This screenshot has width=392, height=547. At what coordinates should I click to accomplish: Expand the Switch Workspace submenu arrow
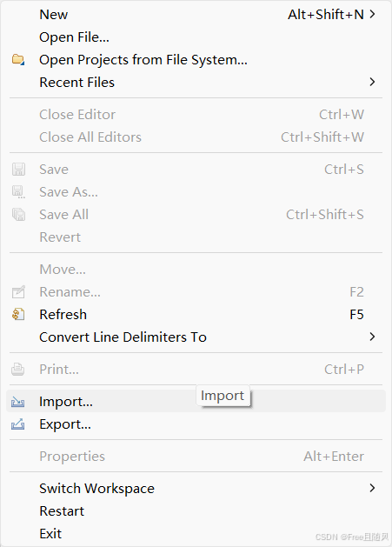pyautogui.click(x=373, y=488)
